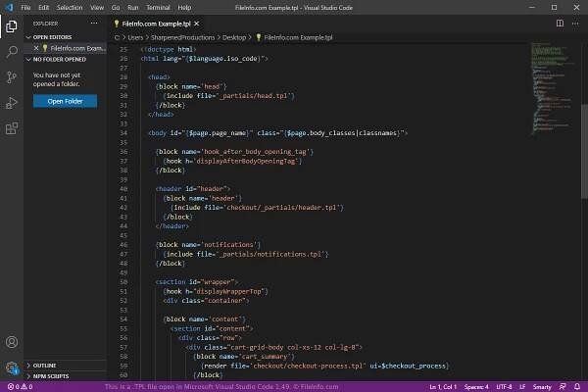The width and height of the screenshot is (588, 392).
Task: Click the header id line 40
Action: (x=193, y=189)
